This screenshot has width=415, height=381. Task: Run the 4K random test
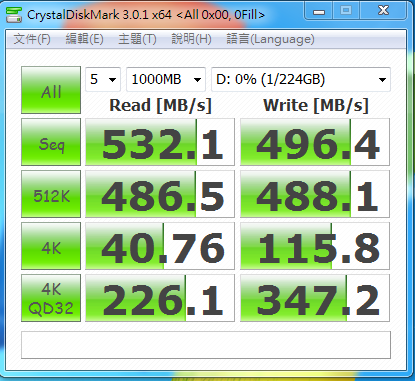pos(51,246)
